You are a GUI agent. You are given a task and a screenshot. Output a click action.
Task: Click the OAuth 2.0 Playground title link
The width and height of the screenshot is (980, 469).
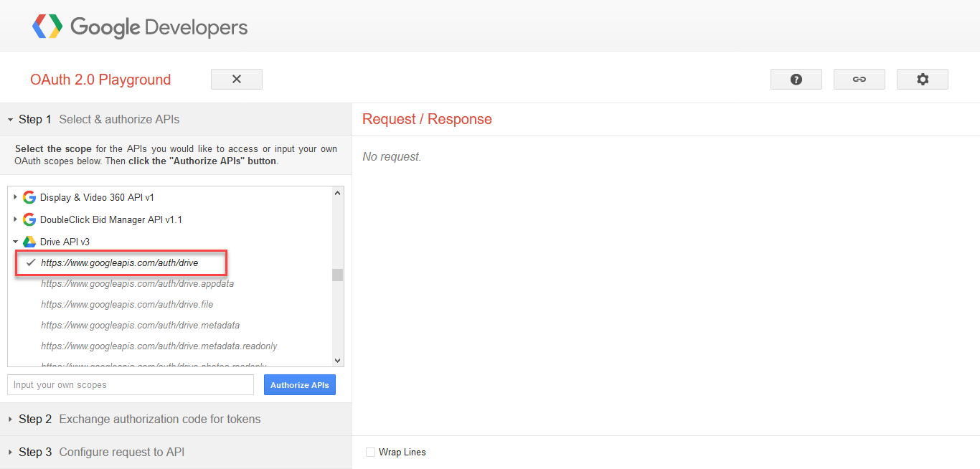100,80
